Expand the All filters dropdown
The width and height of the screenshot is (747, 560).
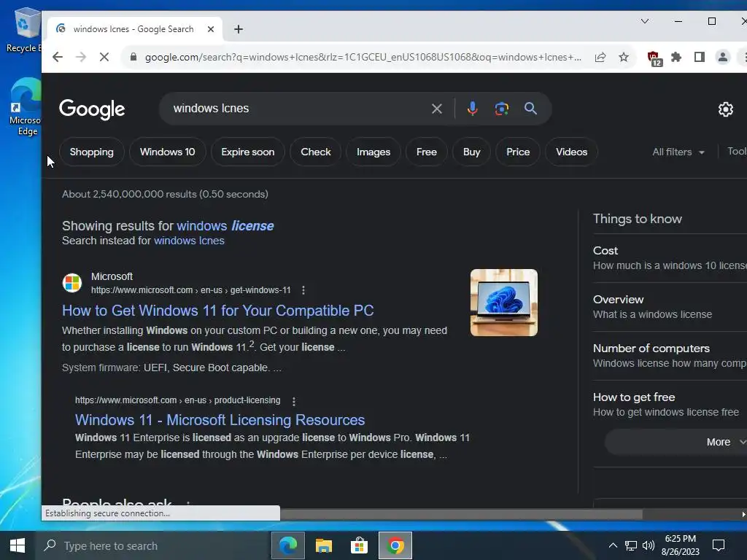678,152
